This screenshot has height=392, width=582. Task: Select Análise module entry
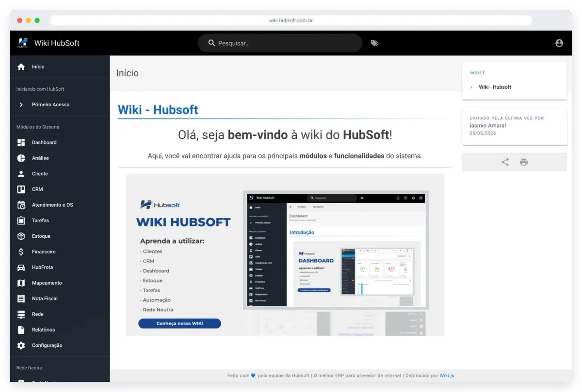tap(60, 158)
